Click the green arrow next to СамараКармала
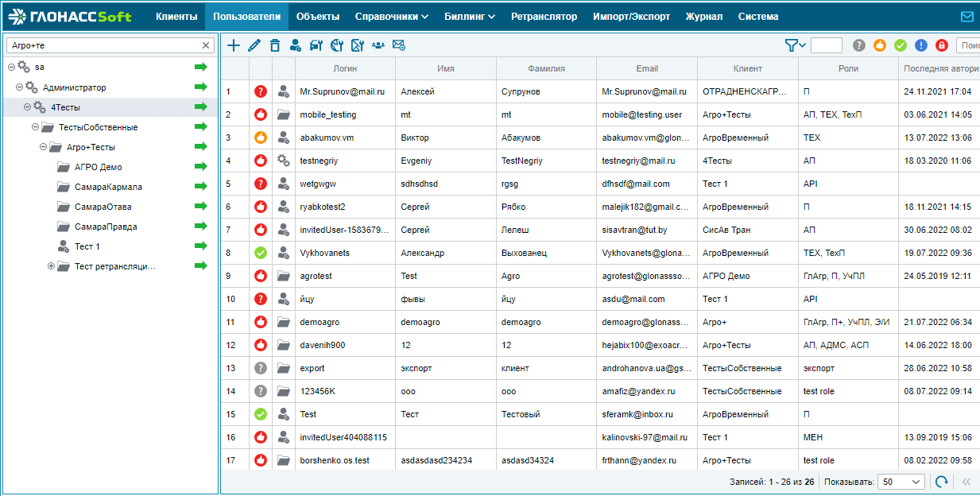The width and height of the screenshot is (980, 496). pyautogui.click(x=200, y=186)
